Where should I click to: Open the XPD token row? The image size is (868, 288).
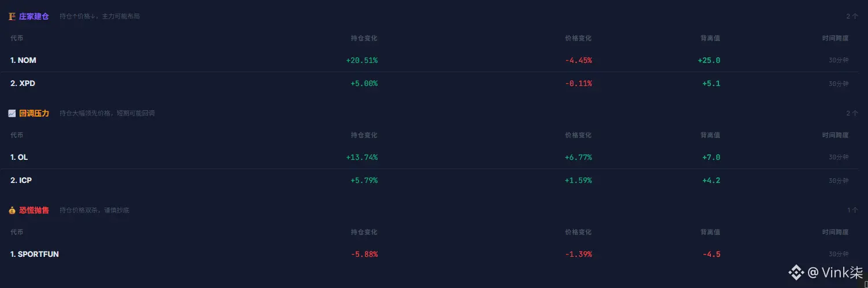click(x=23, y=83)
